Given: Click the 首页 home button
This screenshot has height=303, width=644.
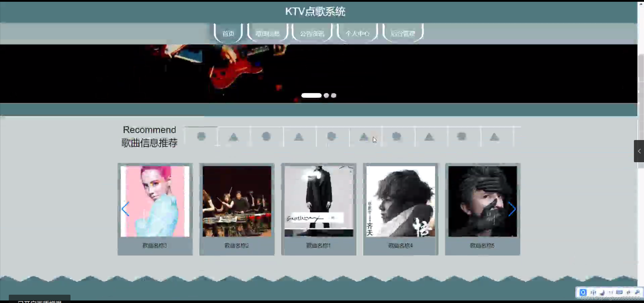Looking at the screenshot, I should pyautogui.click(x=228, y=33).
